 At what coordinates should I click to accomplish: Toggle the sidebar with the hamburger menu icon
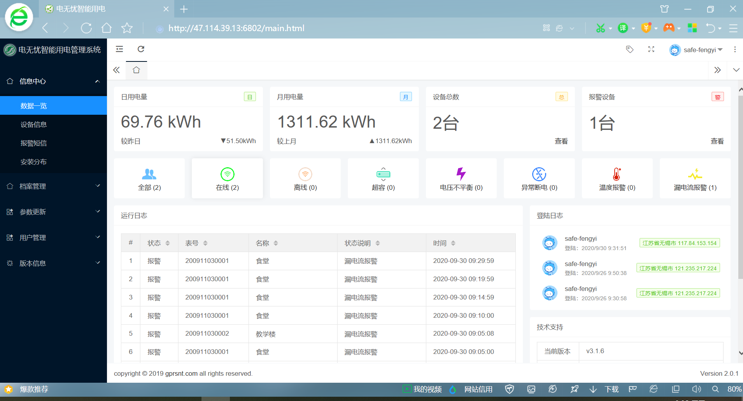120,49
